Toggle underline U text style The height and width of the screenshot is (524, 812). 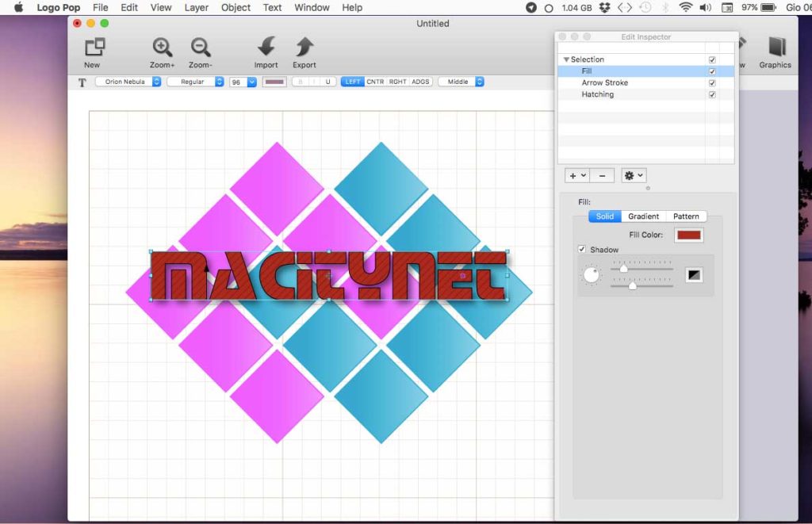[x=327, y=82]
